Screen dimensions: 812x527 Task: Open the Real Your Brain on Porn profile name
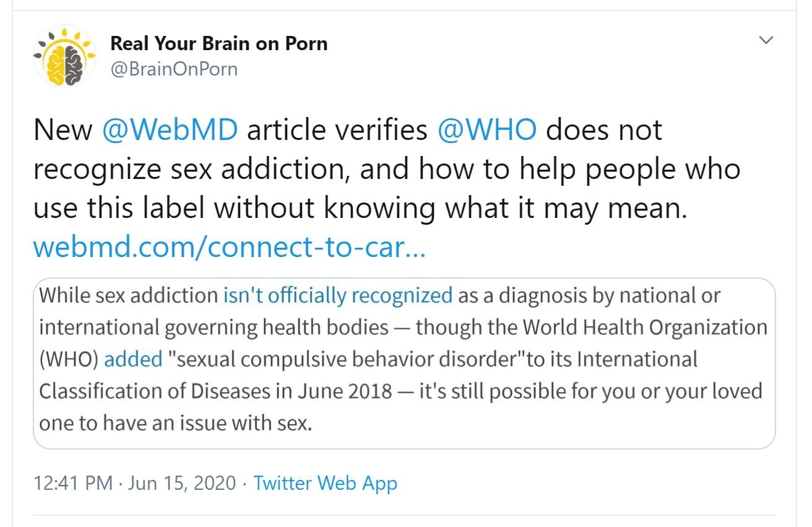tap(218, 43)
